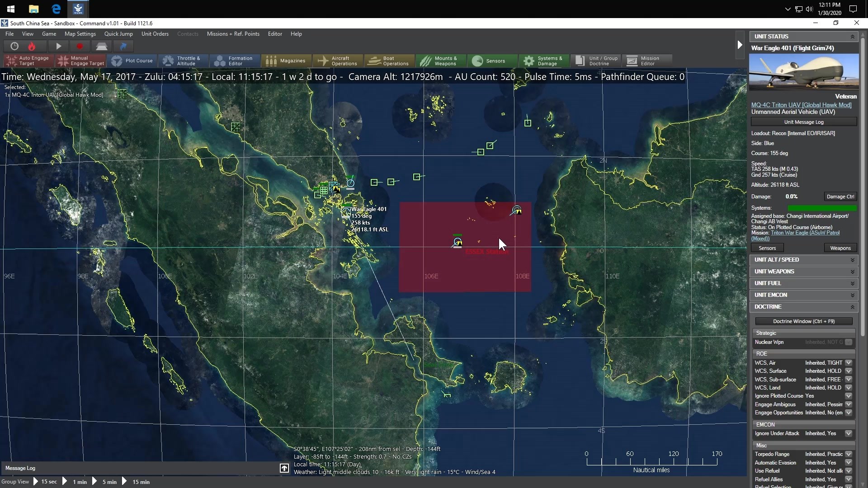Open Boat Operations

[x=389, y=61]
